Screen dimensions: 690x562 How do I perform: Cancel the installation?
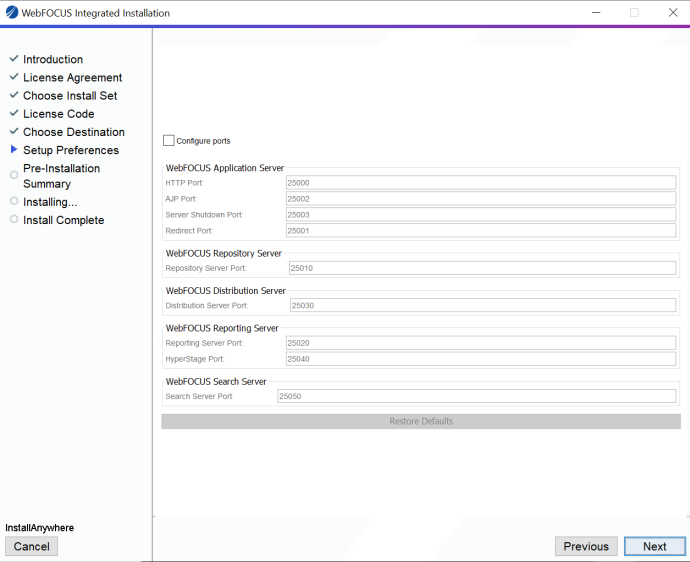click(31, 546)
